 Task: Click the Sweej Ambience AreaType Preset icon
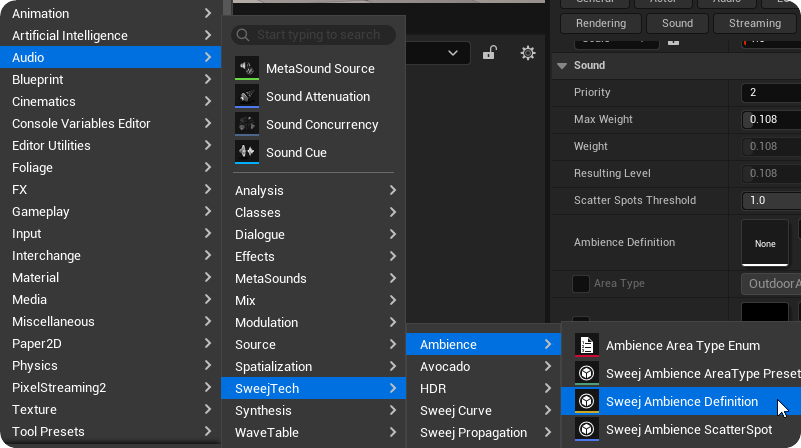pyautogui.click(x=586, y=373)
